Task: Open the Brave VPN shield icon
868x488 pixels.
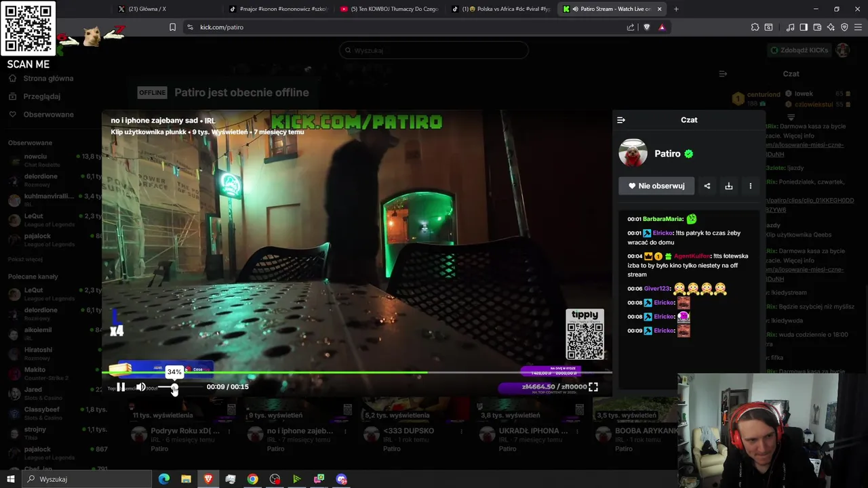Action: point(844,27)
